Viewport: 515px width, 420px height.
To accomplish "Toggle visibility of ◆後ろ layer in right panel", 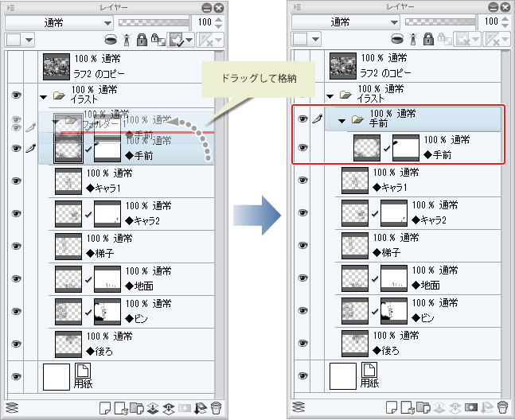I will [302, 343].
